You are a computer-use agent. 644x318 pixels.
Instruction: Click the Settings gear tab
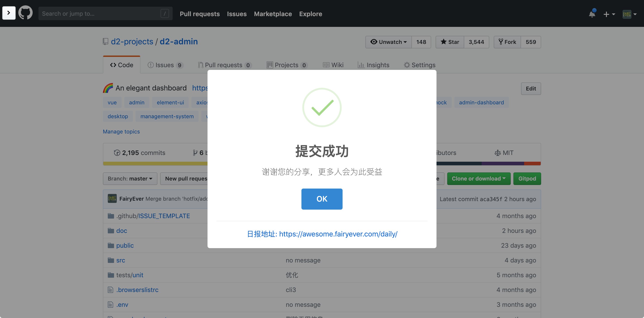[419, 65]
